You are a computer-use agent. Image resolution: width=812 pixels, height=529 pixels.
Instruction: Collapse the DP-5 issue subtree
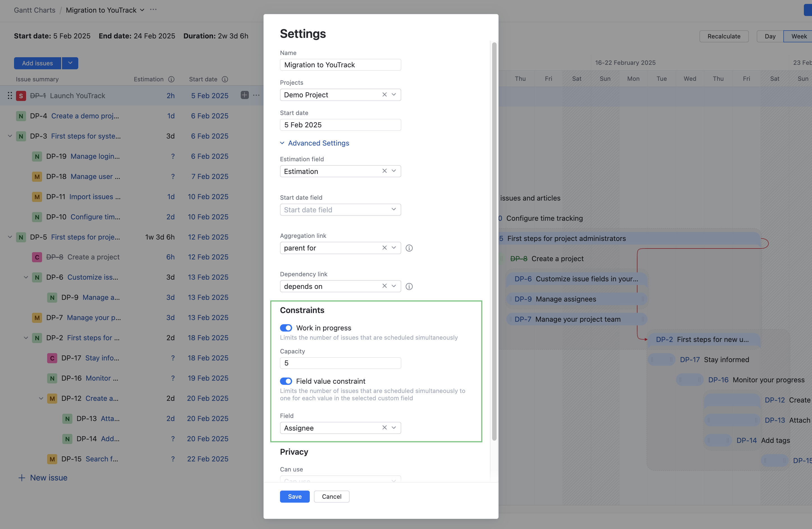[x=10, y=237]
